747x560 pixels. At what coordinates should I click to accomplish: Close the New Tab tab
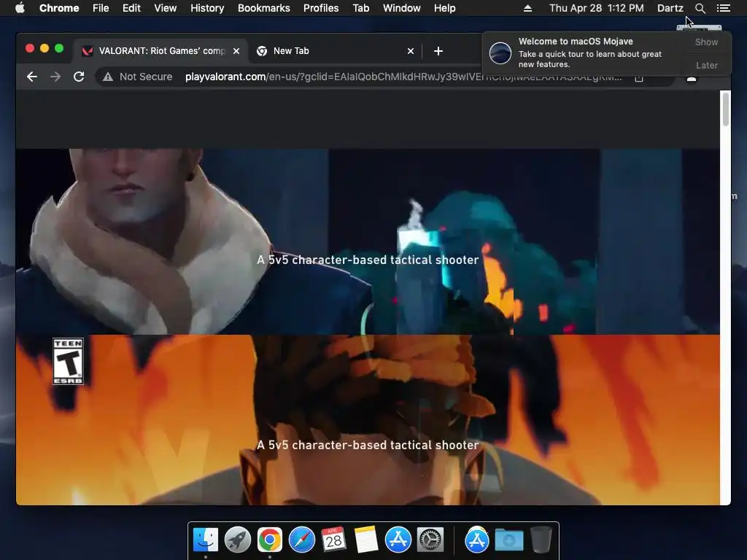(x=411, y=51)
